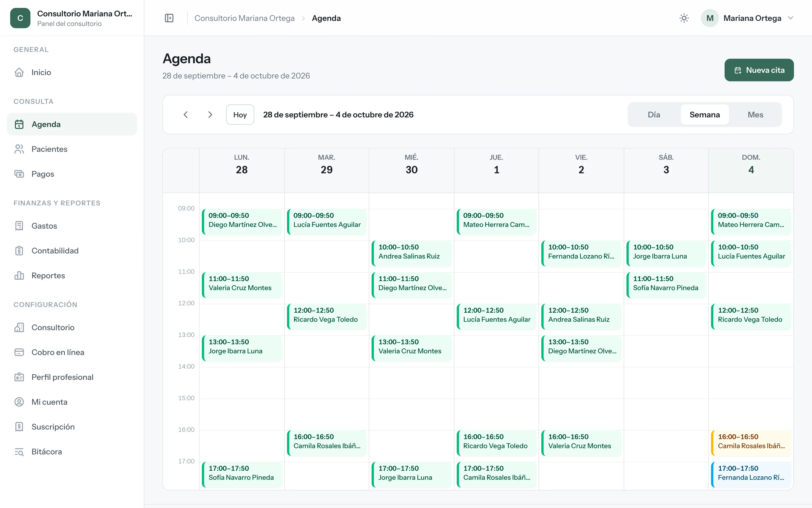
Task: Click the green C workspace logo
Action: coord(20,18)
